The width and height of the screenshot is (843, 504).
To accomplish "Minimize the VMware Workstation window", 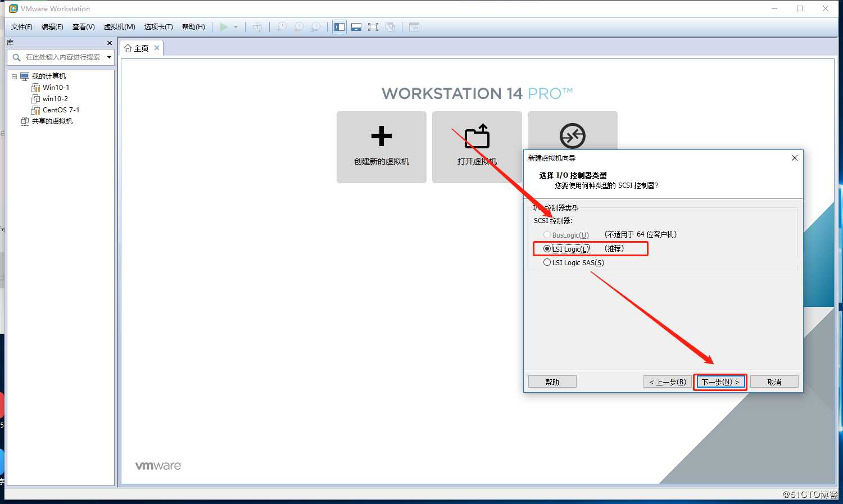I will (x=774, y=8).
